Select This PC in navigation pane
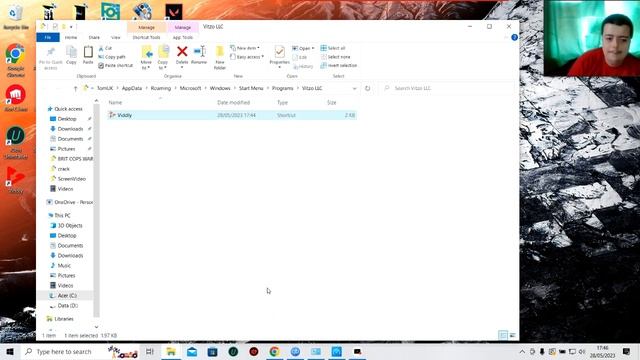The height and width of the screenshot is (360, 640). pyautogui.click(x=62, y=215)
